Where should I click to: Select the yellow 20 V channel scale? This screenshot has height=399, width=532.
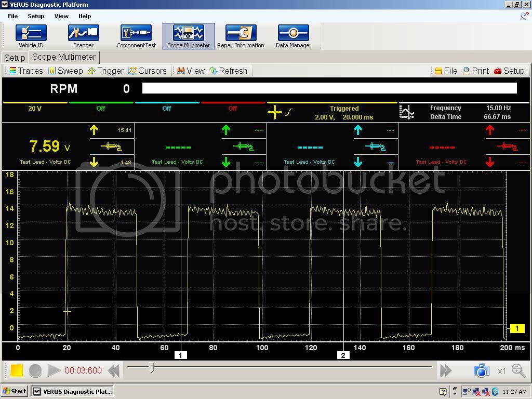click(35, 108)
